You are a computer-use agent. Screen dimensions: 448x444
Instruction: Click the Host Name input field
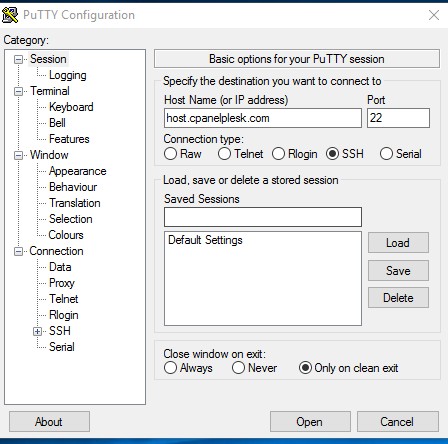263,118
